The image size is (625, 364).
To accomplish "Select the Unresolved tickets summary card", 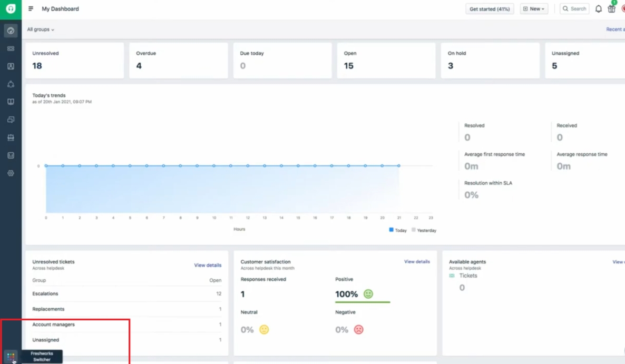I will pyautogui.click(x=74, y=61).
